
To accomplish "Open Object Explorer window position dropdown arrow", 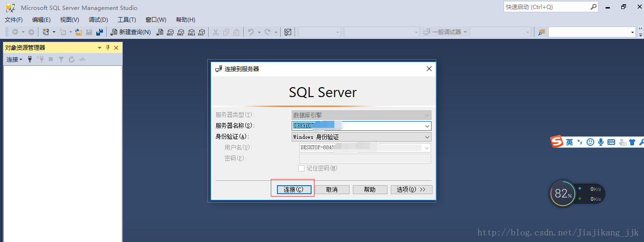I will click(x=100, y=48).
